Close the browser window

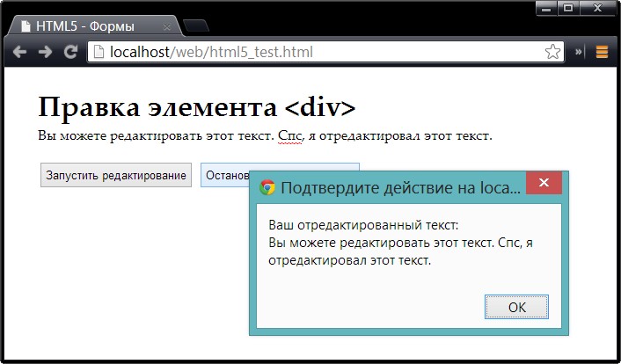tap(597, 8)
